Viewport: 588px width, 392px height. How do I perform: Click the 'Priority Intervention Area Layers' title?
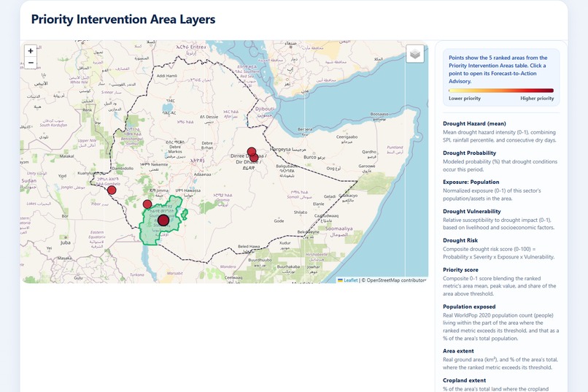(x=123, y=19)
